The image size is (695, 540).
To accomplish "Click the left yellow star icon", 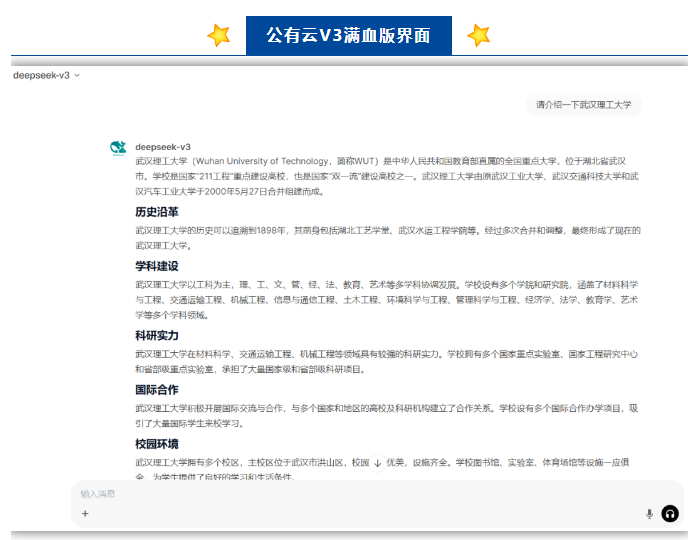I will pyautogui.click(x=219, y=35).
